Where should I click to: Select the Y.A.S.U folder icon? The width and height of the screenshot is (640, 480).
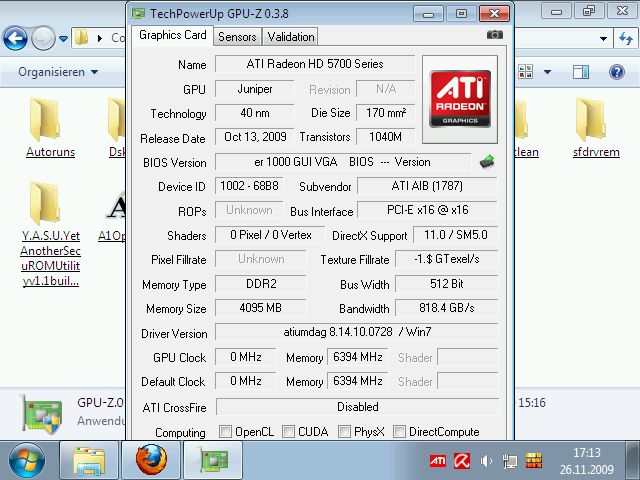pyautogui.click(x=45, y=203)
